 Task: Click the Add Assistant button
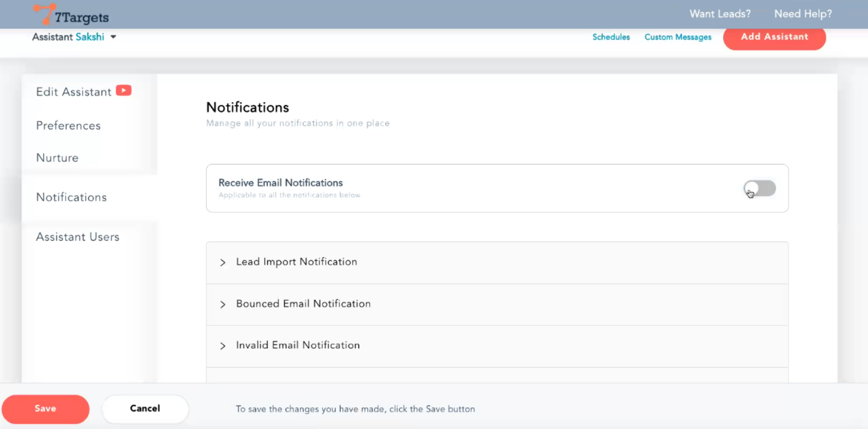(x=774, y=37)
